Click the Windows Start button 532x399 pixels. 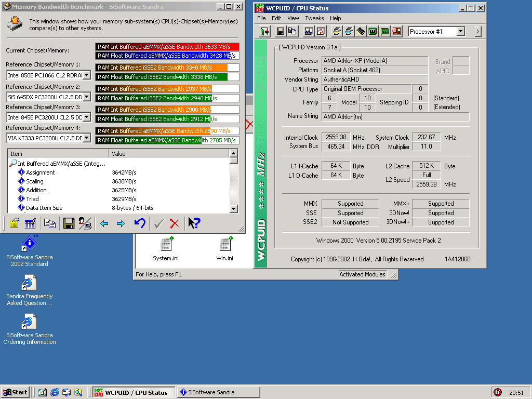15,392
